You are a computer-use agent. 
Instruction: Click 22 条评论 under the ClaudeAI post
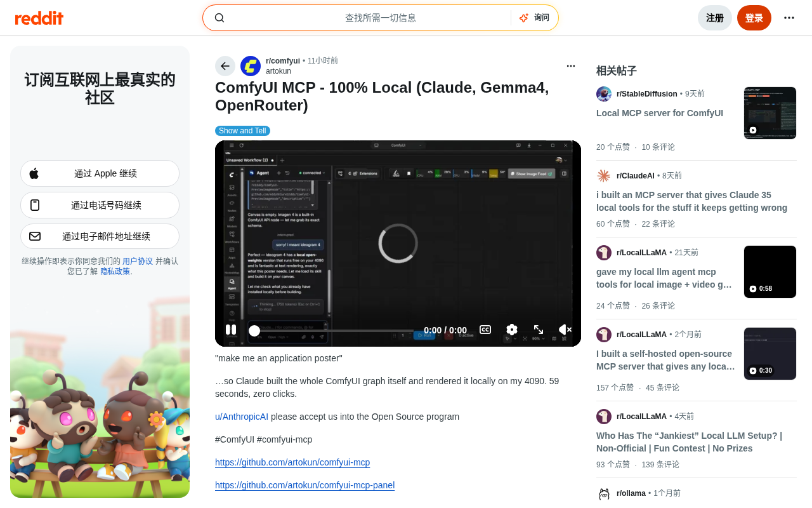(658, 224)
